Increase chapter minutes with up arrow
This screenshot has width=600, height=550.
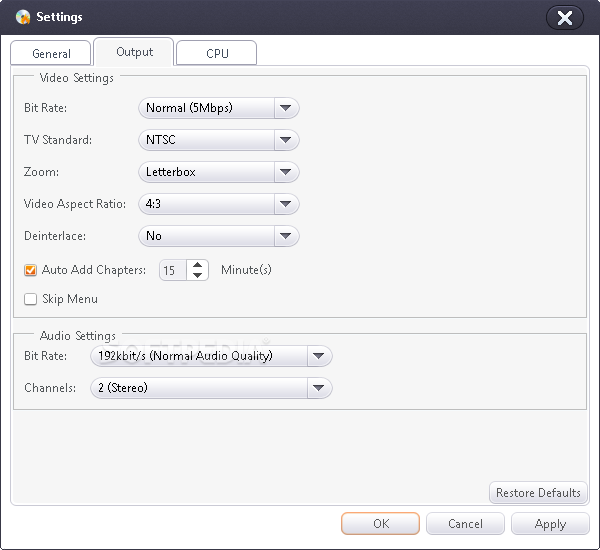(197, 265)
